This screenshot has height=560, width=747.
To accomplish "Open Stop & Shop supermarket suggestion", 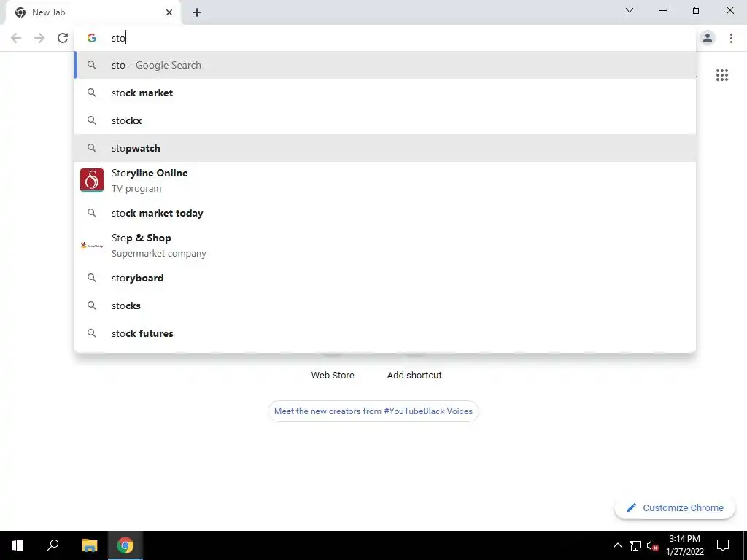I will (385, 245).
